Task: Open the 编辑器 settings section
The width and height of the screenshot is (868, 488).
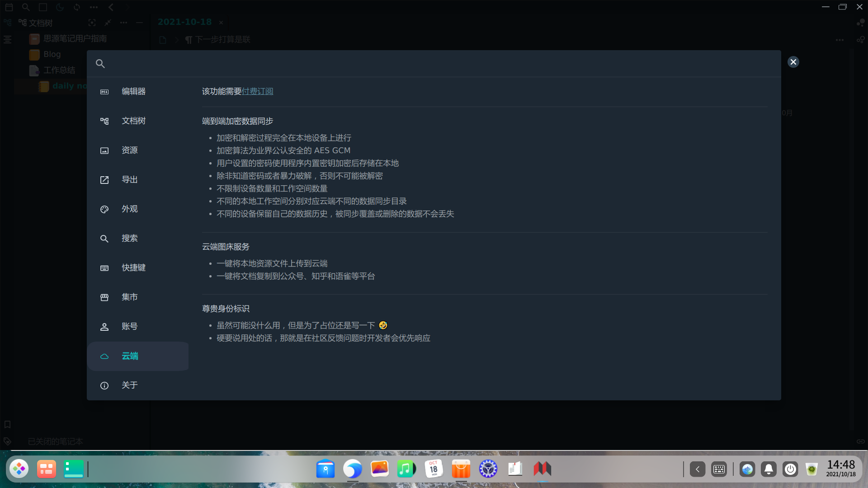Action: 133,91
